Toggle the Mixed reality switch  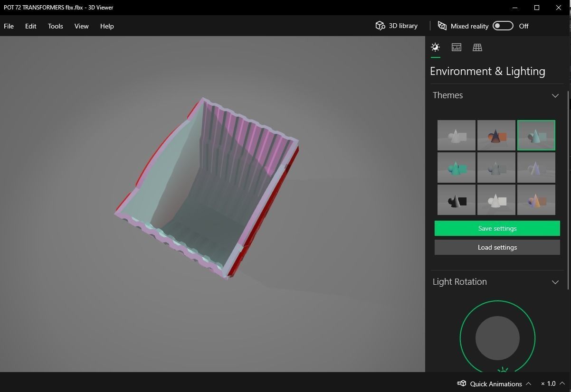pyautogui.click(x=503, y=26)
